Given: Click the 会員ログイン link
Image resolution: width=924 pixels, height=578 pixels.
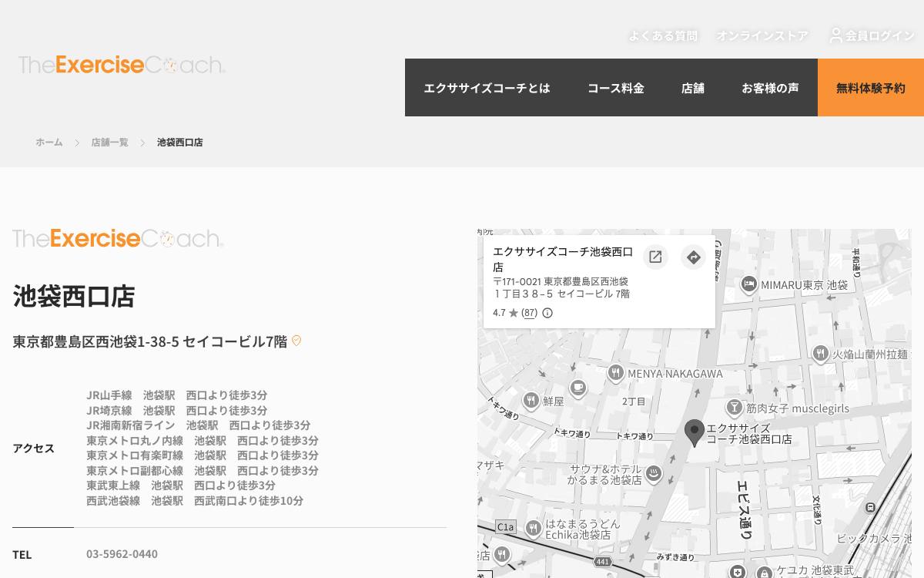Looking at the screenshot, I should tap(880, 35).
